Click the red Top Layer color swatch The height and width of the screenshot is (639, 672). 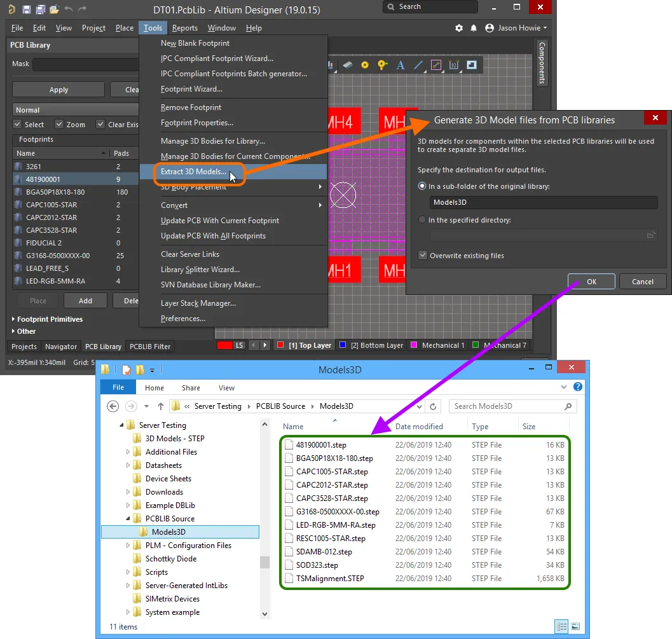coord(281,345)
